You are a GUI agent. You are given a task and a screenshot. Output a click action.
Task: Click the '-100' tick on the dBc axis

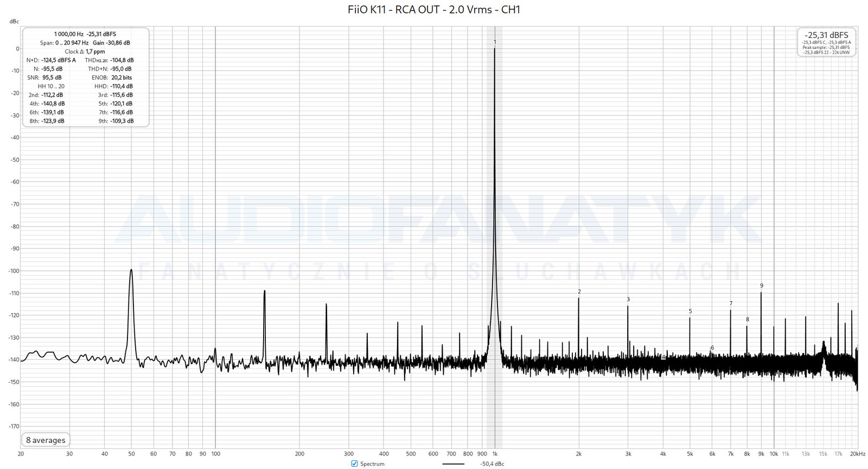[13, 271]
